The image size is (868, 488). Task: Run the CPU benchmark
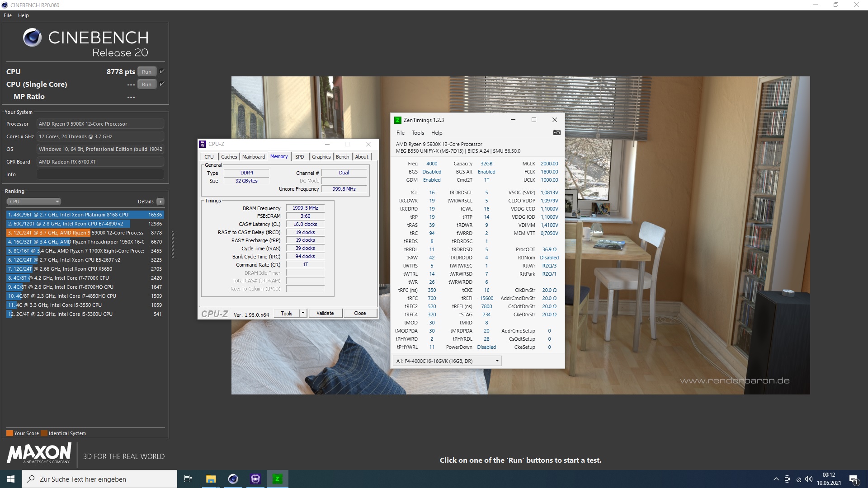tap(146, 72)
